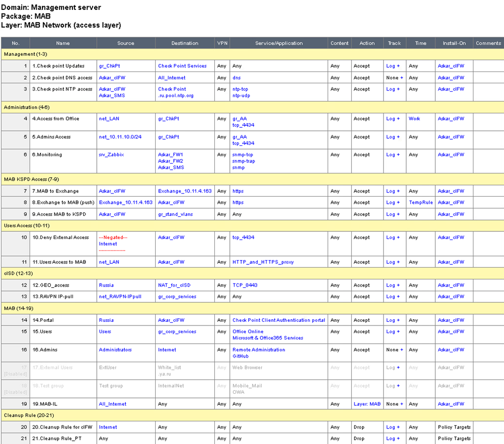504x444 pixels.
Task: Click the Check Point Services destination link
Action: [182, 66]
